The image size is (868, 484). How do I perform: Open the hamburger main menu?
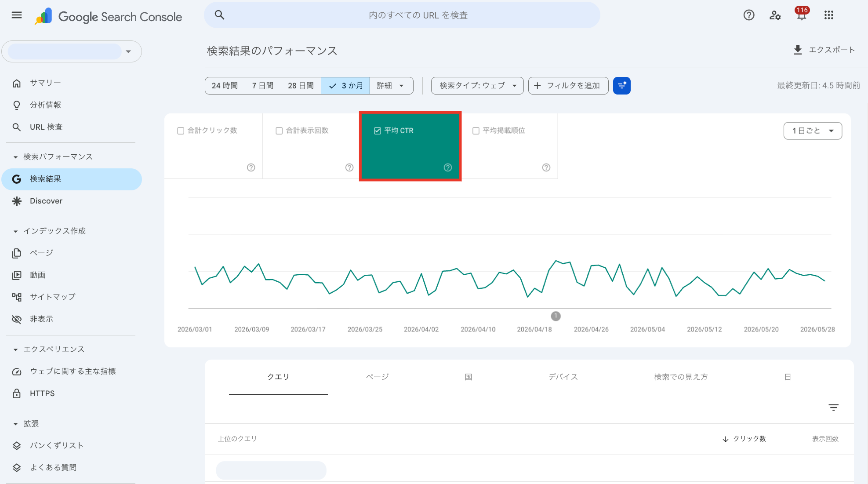pos(17,15)
